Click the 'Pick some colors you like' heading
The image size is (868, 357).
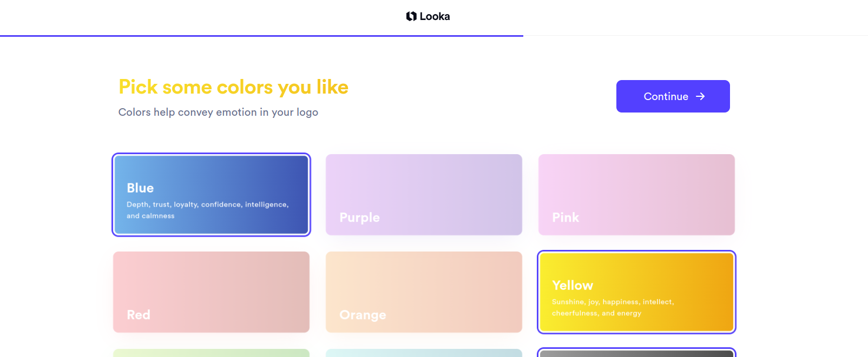tap(233, 87)
